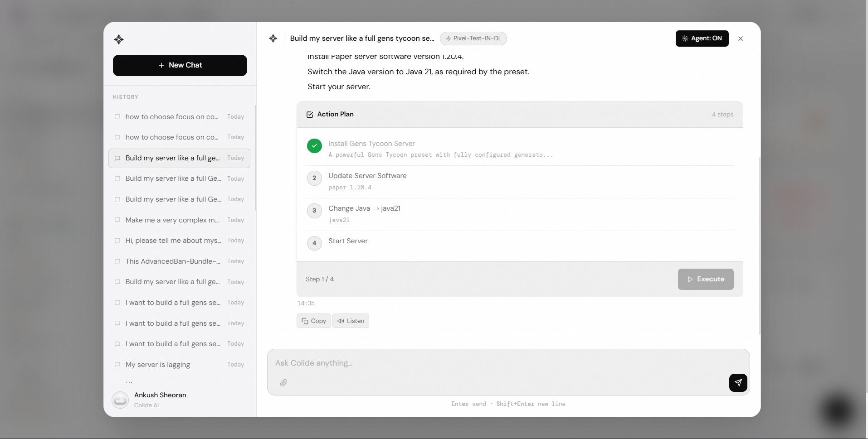Click the Action Plan checklist icon
Viewport: 868px width, 439px height.
(x=310, y=115)
